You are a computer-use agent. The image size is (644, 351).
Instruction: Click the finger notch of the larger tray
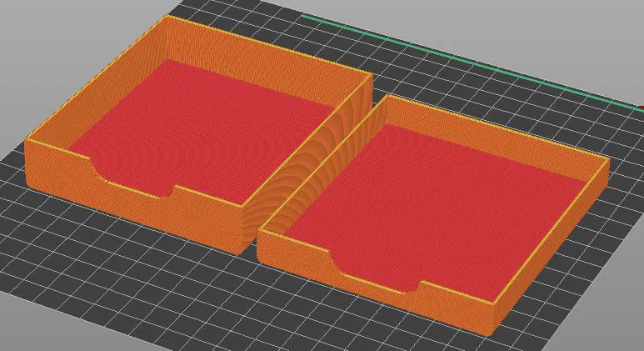tap(133, 179)
